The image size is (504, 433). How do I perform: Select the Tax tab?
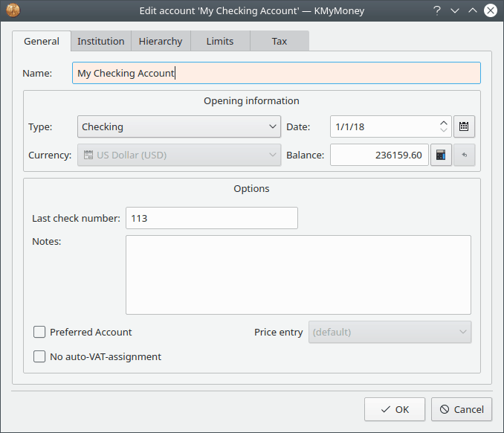[x=280, y=42]
